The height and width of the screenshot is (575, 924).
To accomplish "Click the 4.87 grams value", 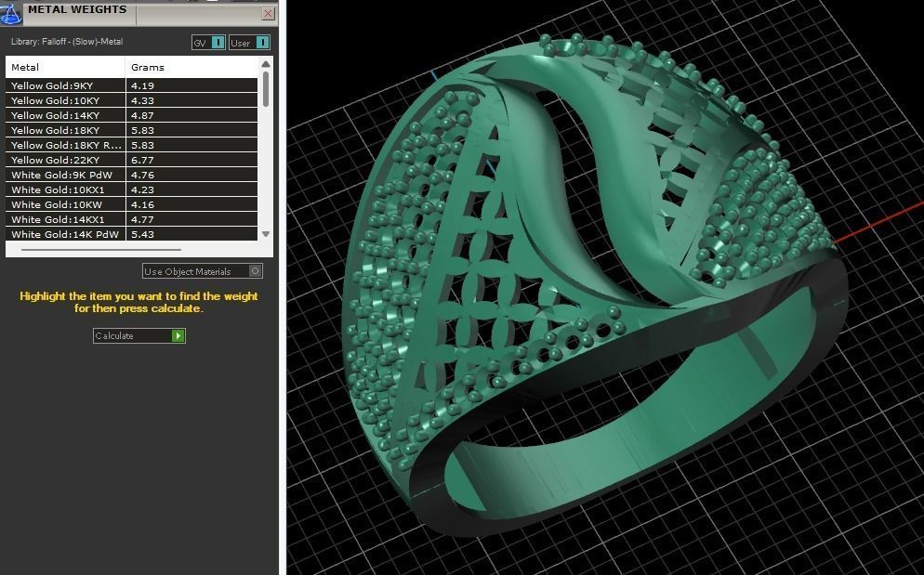I will (142, 115).
